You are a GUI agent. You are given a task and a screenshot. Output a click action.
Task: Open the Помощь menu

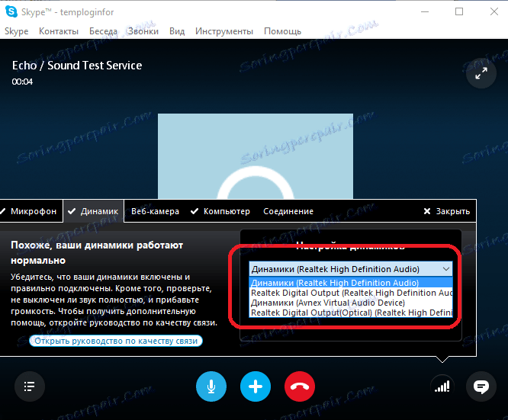tap(282, 31)
